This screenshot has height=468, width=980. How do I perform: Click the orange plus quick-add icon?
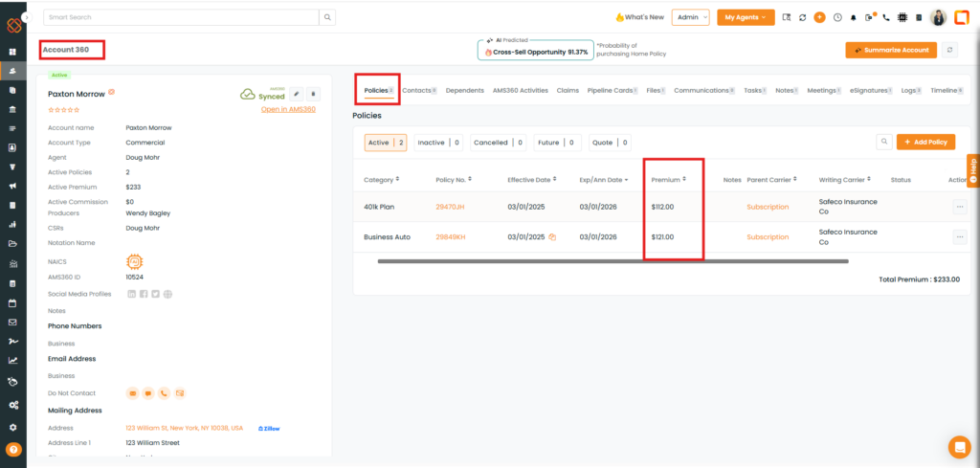pyautogui.click(x=819, y=17)
